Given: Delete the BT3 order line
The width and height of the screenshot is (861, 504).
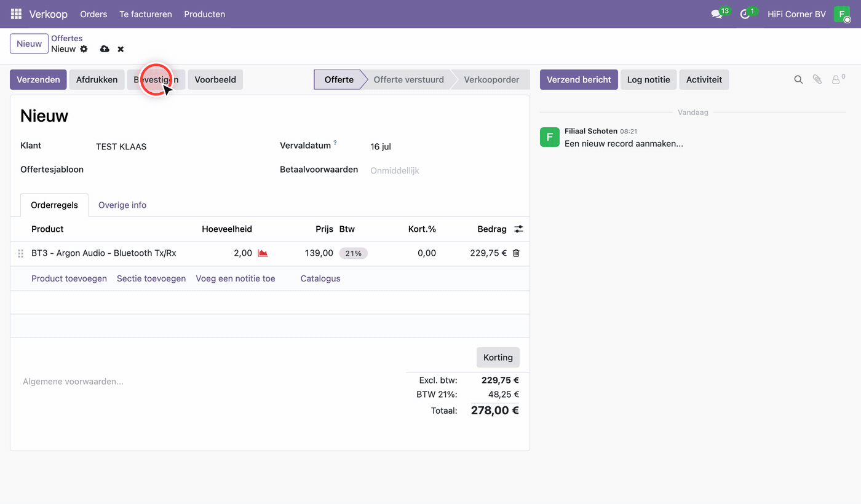Looking at the screenshot, I should click(516, 253).
